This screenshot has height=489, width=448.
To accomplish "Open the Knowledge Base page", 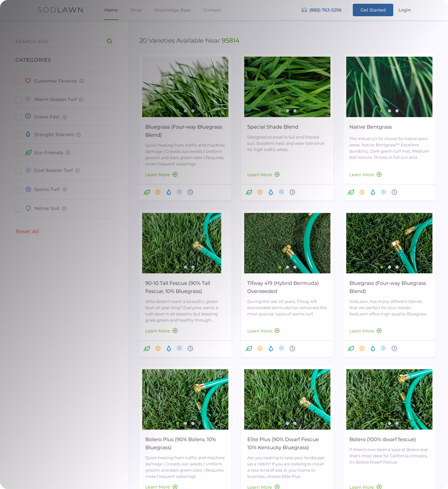I will coord(173,10).
